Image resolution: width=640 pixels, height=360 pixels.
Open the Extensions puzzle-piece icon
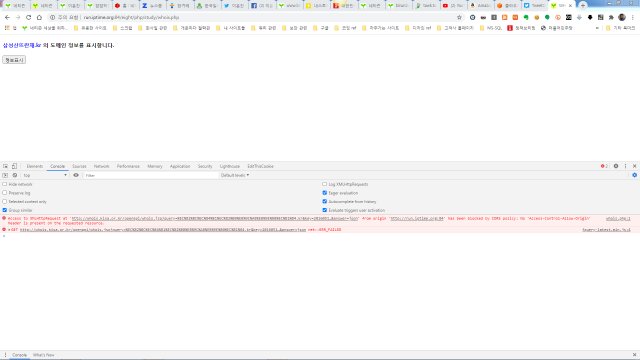pos(611,18)
